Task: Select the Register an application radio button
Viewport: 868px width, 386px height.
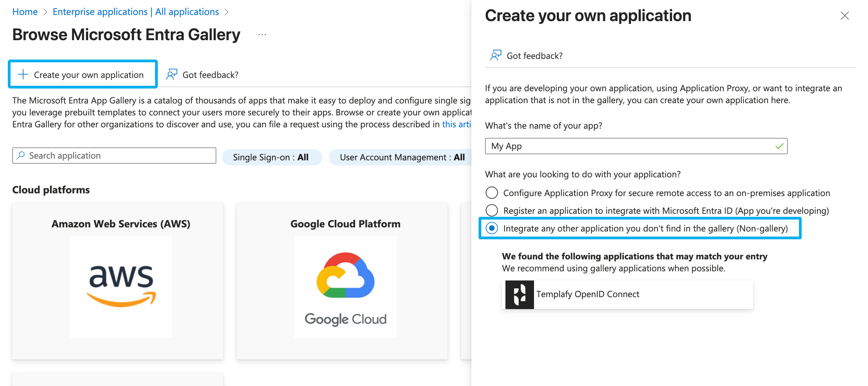Action: [492, 210]
